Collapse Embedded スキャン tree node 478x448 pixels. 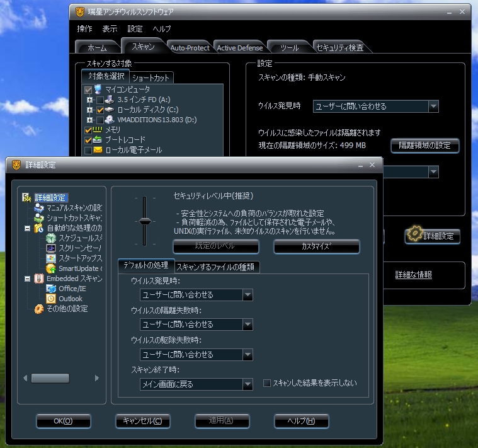(x=28, y=279)
